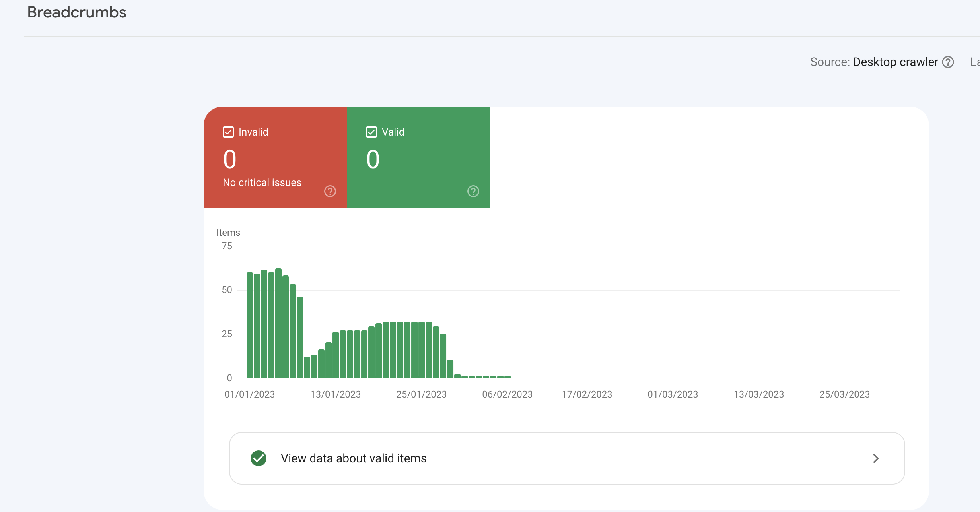Expand the chevron on the valid items row
This screenshot has height=512, width=980.
click(x=876, y=458)
